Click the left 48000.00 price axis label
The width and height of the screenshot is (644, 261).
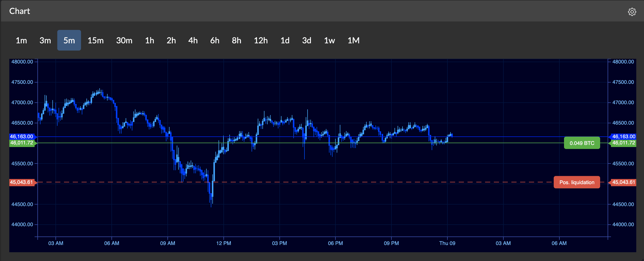pos(22,62)
